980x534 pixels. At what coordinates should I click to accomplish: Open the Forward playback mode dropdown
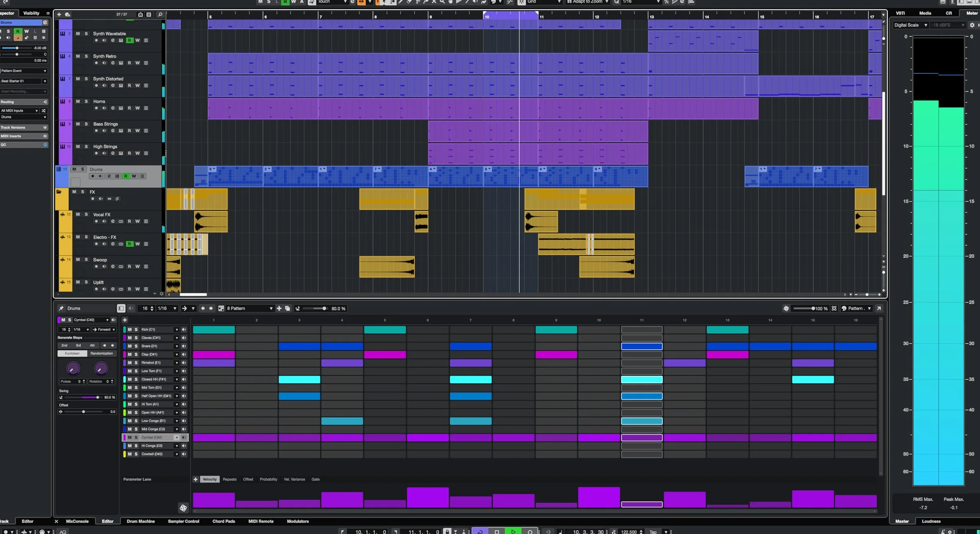click(x=104, y=329)
